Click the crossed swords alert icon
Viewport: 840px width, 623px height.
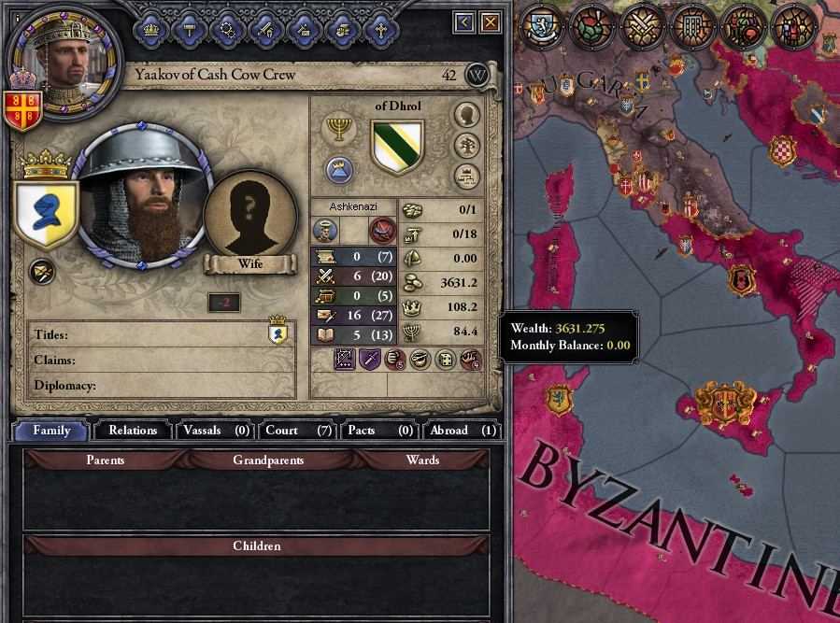[642, 24]
